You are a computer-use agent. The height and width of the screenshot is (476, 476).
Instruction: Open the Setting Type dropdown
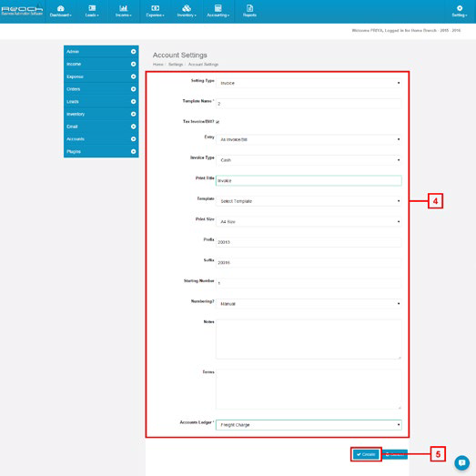[x=309, y=83]
